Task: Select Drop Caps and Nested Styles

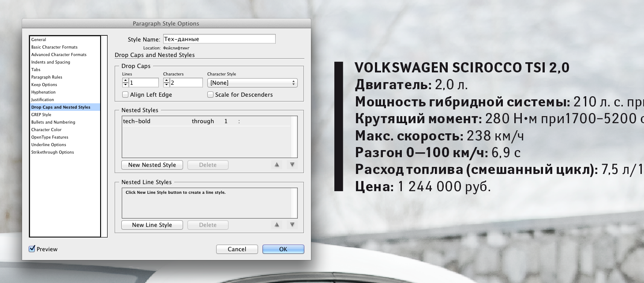Action: pyautogui.click(x=65, y=107)
